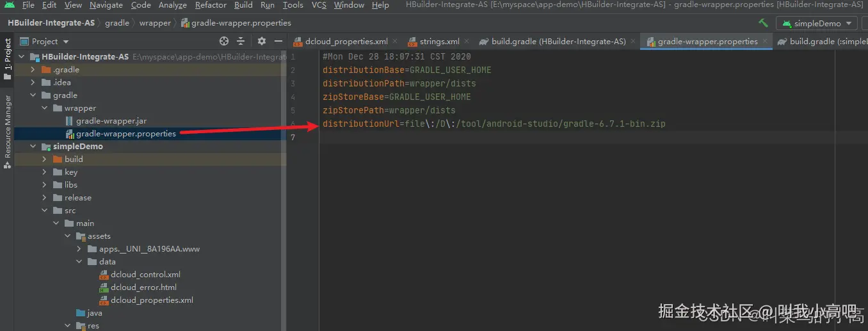Click the gradle-wrapper.properties breadcrumb

coord(236,23)
